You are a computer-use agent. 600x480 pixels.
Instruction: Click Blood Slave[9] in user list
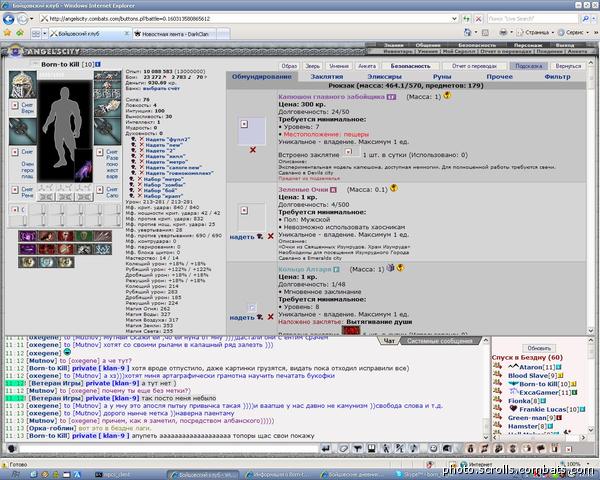click(x=532, y=376)
